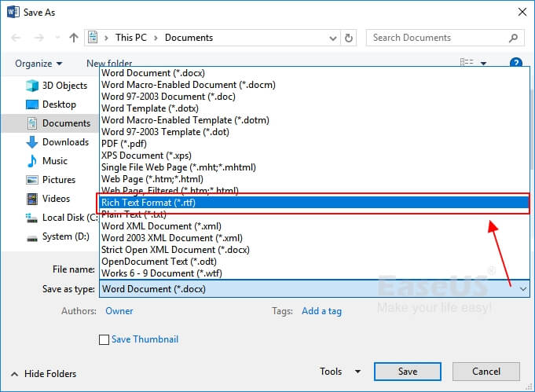Screen dimensions: 535x392
Task: Open Music folder in sidebar
Action: (54, 161)
